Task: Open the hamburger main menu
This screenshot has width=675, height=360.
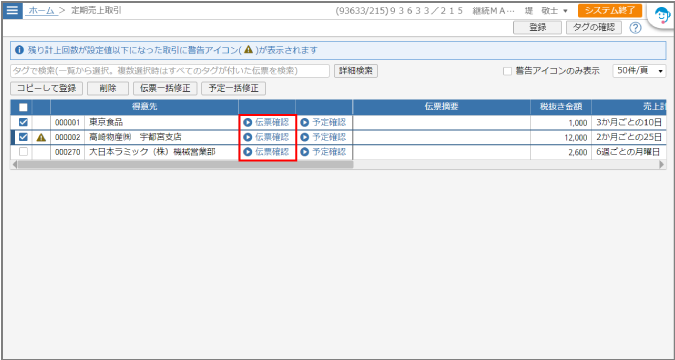Action: coord(12,10)
